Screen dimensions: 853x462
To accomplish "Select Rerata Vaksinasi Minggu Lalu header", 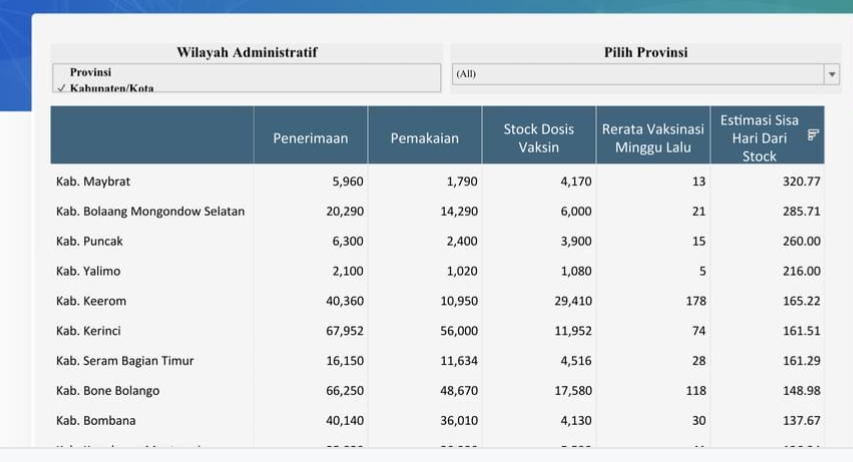I will pos(653,138).
